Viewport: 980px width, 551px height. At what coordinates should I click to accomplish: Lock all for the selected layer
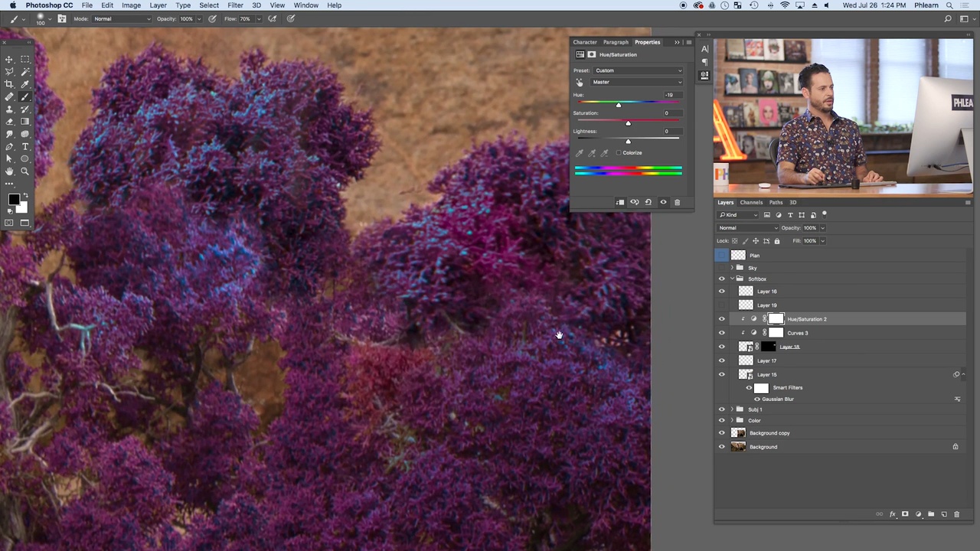(776, 241)
